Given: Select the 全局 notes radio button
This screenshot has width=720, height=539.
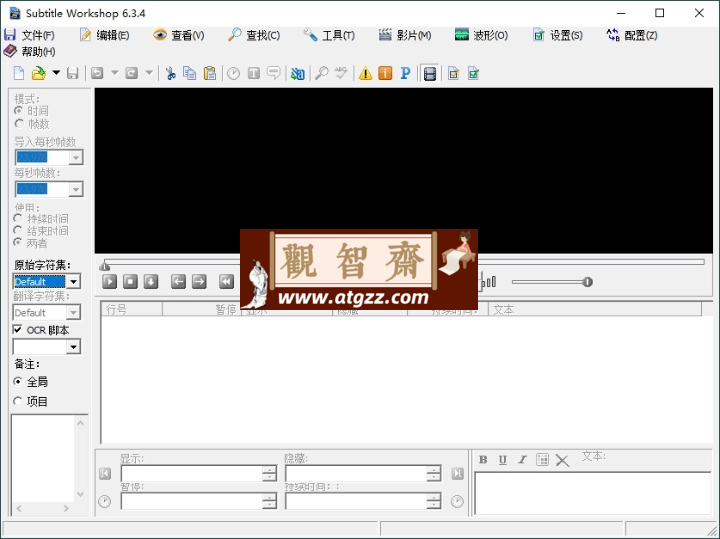Looking at the screenshot, I should click(x=18, y=382).
